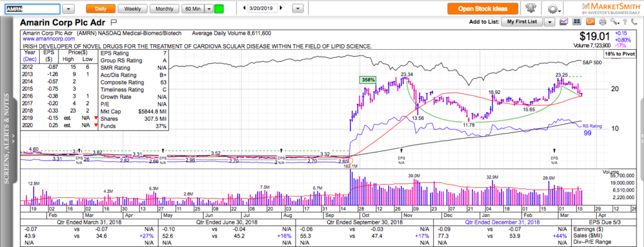The image size is (644, 247).
Task: Click the phone contact icon
Action: click(634, 21)
